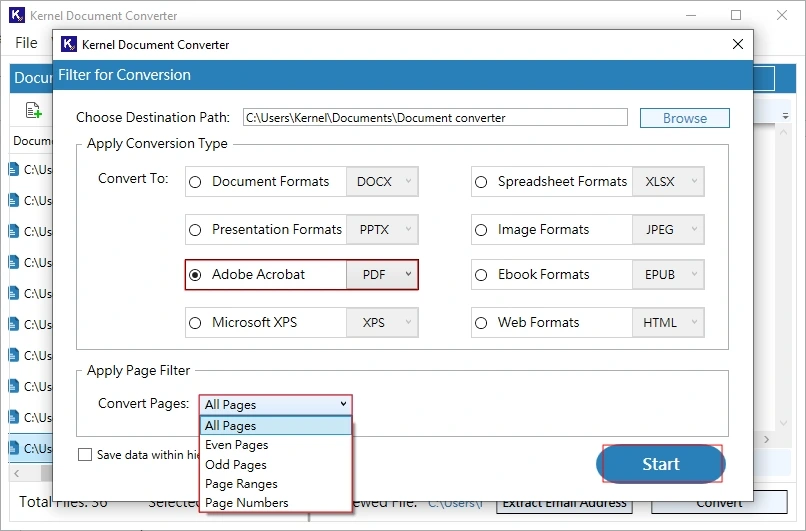Select the Adobe Acrobat radio button
The width and height of the screenshot is (806, 531).
(x=195, y=275)
